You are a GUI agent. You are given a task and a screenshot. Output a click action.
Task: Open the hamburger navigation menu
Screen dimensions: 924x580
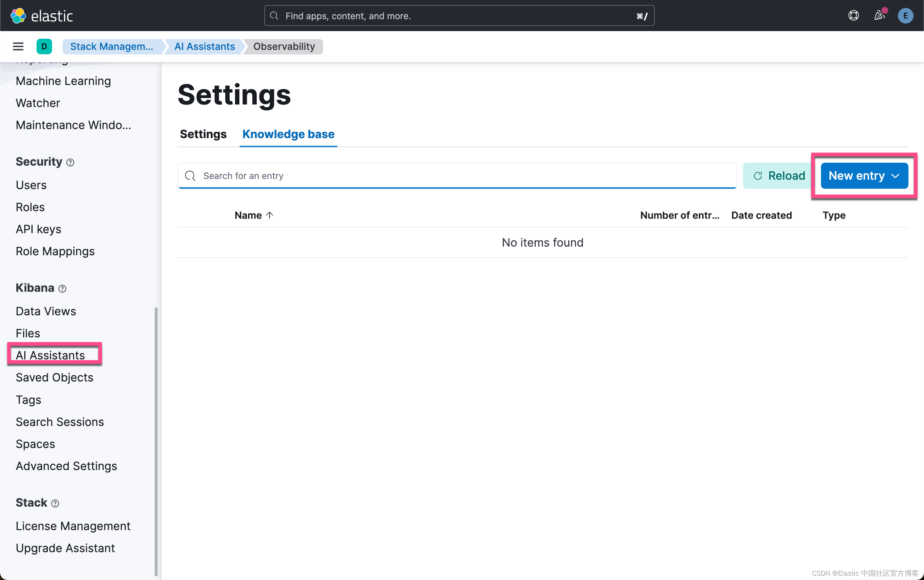(x=18, y=46)
